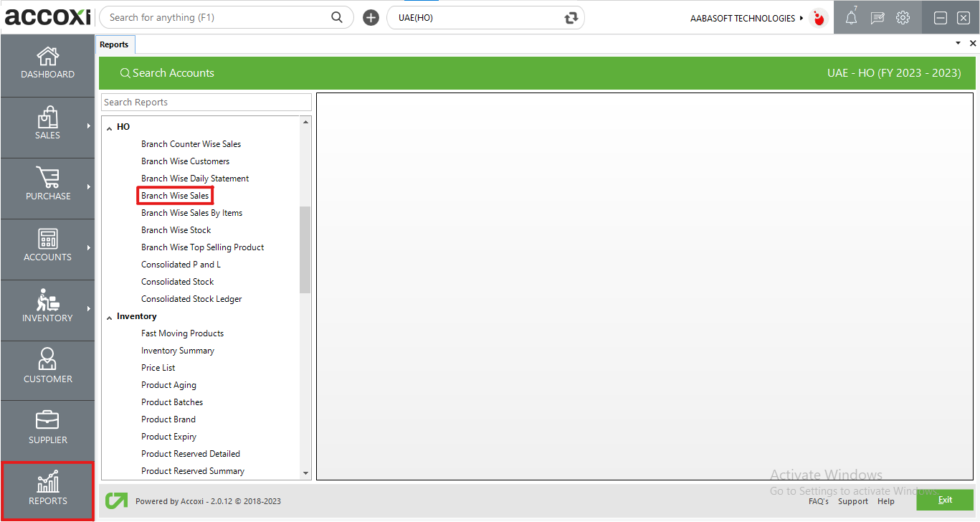Open the FAQ's link
Viewport: 980px width, 522px height.
(x=818, y=501)
